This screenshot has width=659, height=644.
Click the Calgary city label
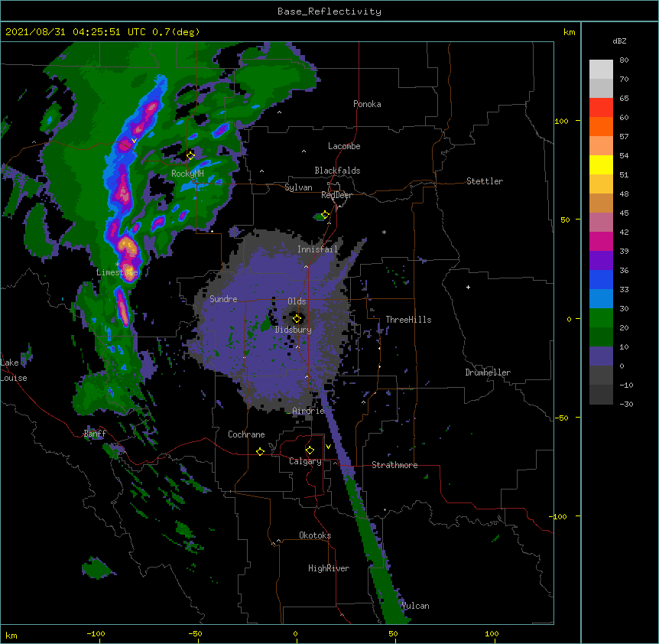click(x=305, y=461)
